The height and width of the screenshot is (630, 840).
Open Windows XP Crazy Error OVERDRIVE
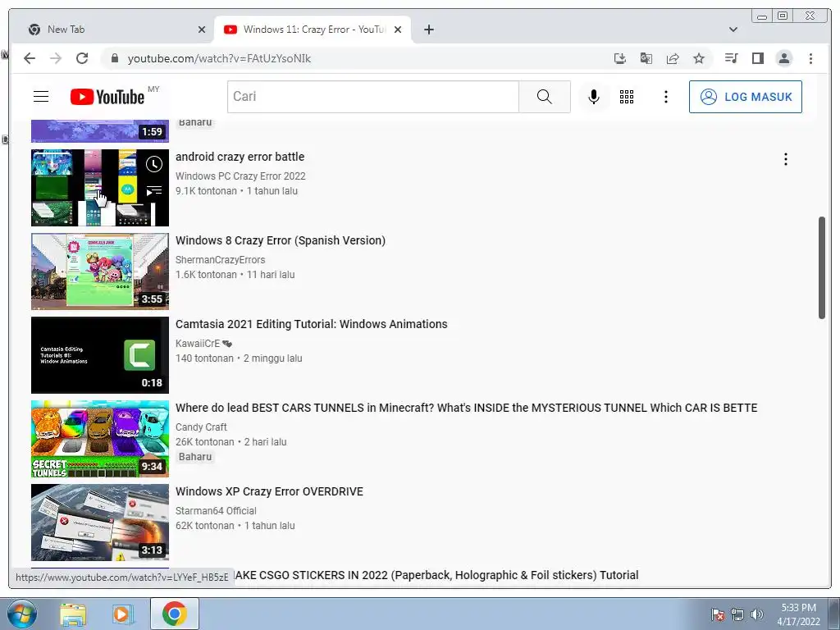tap(269, 491)
